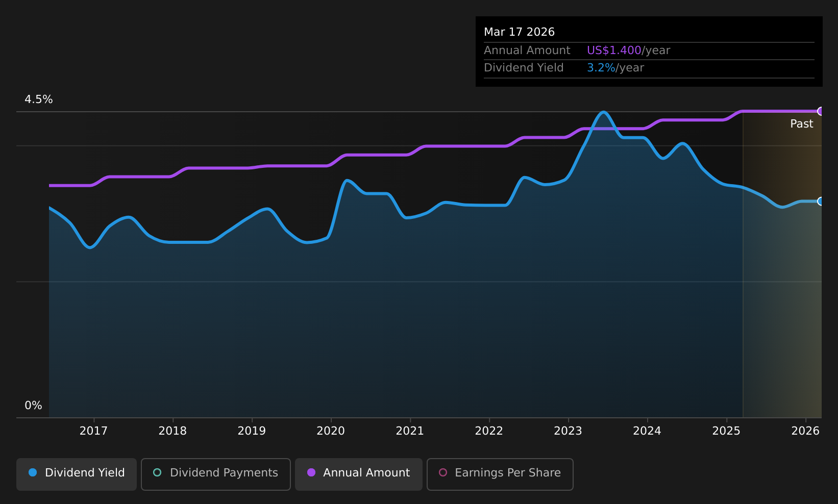Click the 2019 x-axis label
This screenshot has height=504, width=838.
(x=252, y=431)
